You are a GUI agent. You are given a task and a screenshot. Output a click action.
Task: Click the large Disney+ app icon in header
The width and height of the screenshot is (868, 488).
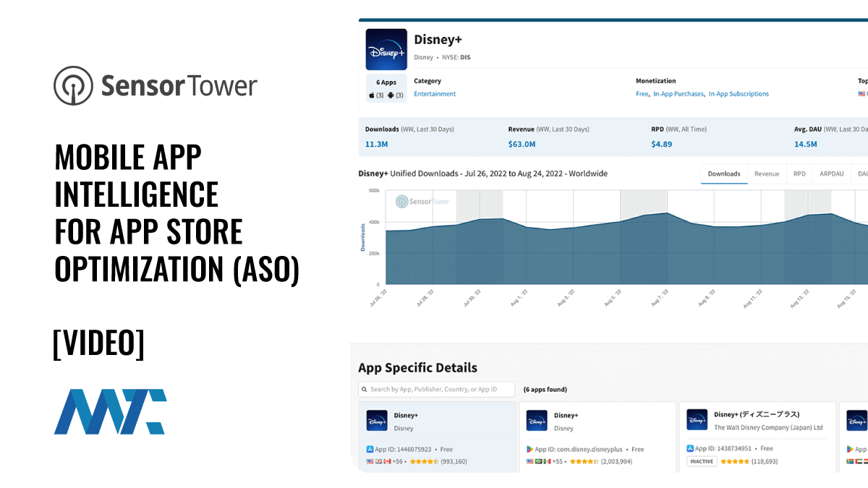click(386, 49)
